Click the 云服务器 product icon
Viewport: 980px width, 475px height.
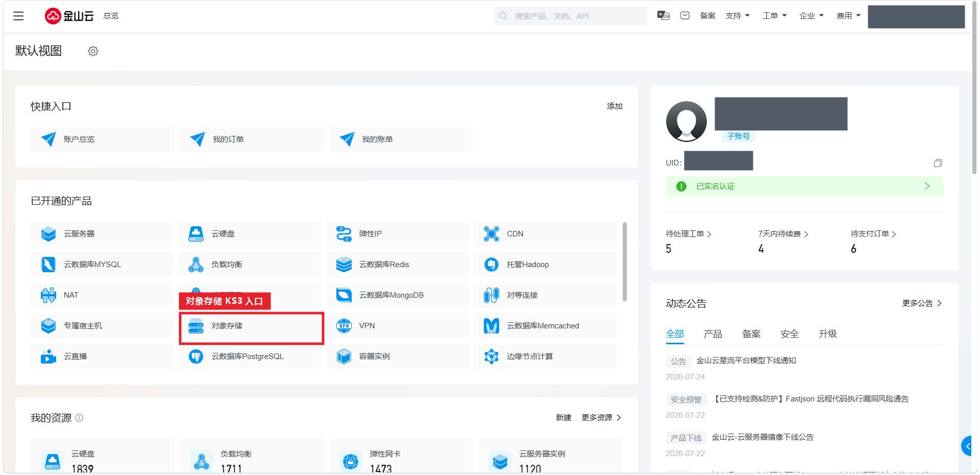coord(48,234)
